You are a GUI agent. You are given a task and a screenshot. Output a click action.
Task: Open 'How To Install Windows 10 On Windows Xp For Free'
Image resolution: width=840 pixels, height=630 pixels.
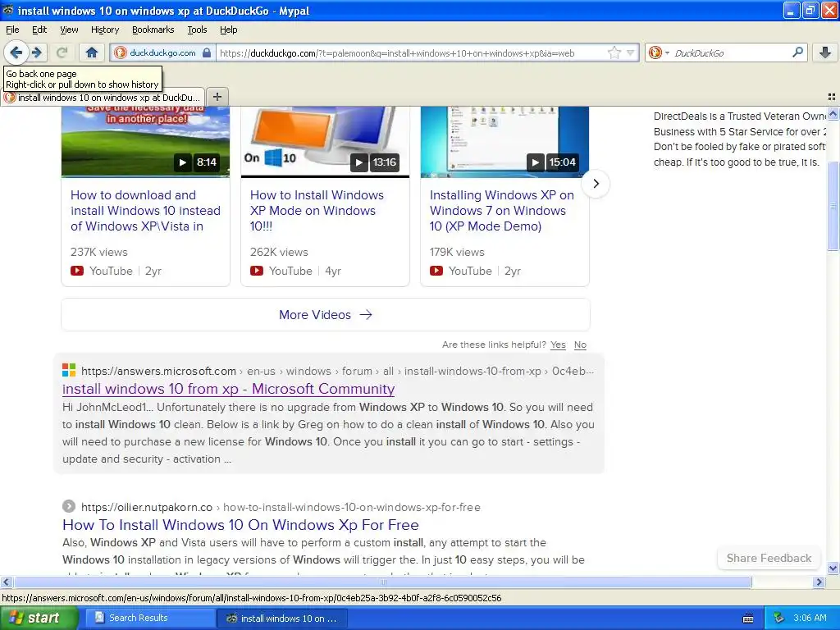point(240,524)
